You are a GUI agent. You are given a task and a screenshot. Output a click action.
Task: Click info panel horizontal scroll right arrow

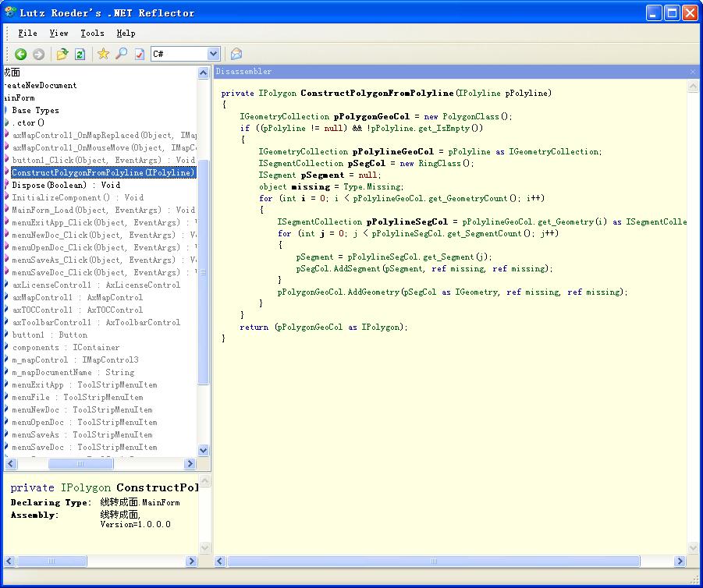coord(191,561)
